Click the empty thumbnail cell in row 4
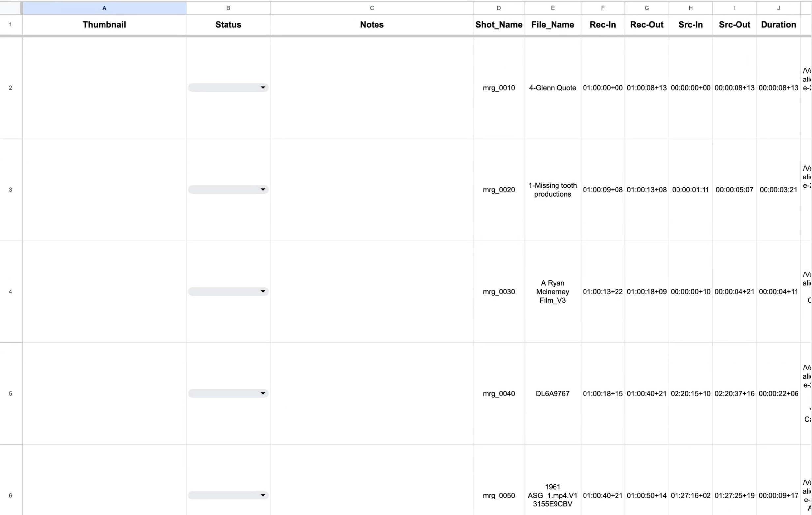The image size is (812, 515). click(104, 292)
